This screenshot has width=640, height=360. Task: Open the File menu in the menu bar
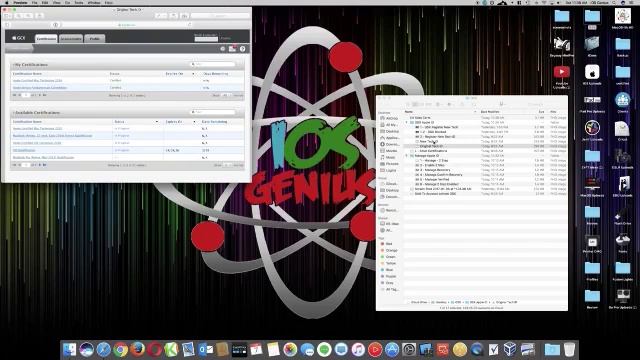pos(34,2)
